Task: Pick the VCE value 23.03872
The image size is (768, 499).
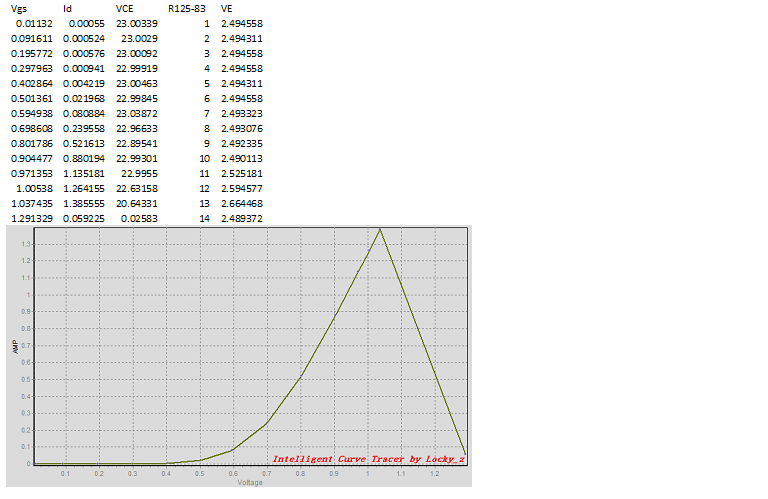Action: [x=137, y=114]
